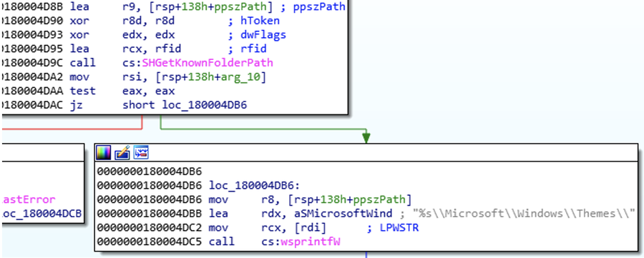Select the xor r8d, r8d instruction
This screenshot has height=258, width=644.
[123, 21]
